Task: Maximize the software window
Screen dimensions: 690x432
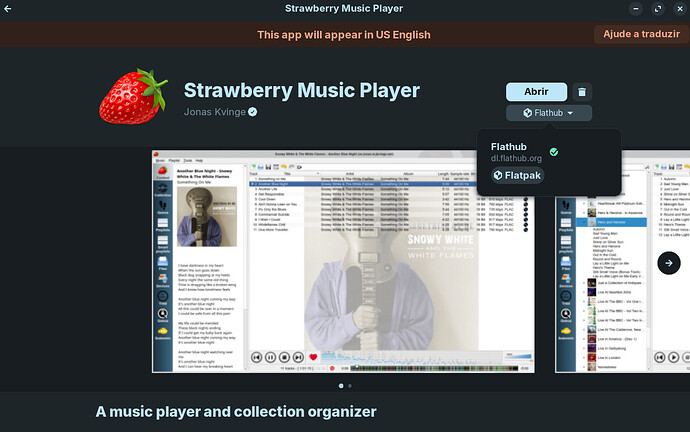Action: tap(657, 8)
